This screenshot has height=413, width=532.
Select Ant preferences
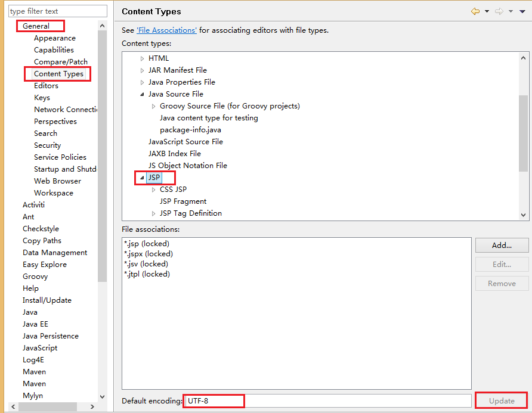click(29, 217)
